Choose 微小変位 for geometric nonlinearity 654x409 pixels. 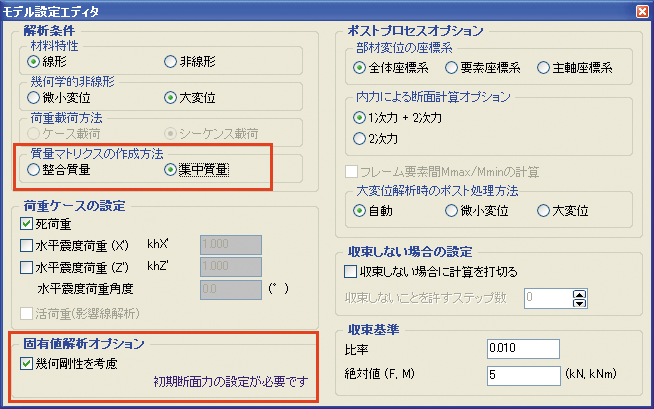coord(33,98)
